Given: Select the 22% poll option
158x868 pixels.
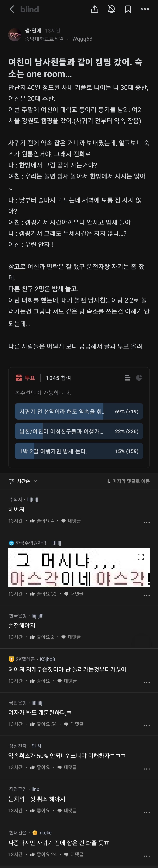Looking at the screenshot, I should point(79,431).
